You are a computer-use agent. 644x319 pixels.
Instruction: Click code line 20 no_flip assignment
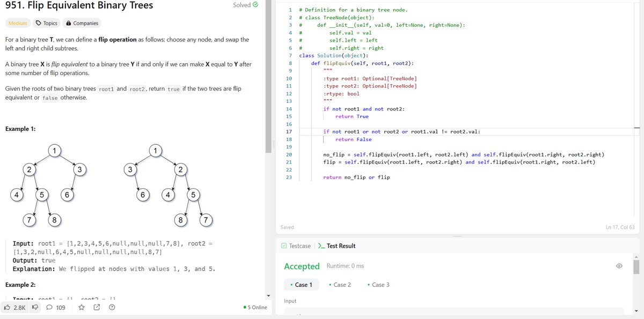click(x=464, y=154)
